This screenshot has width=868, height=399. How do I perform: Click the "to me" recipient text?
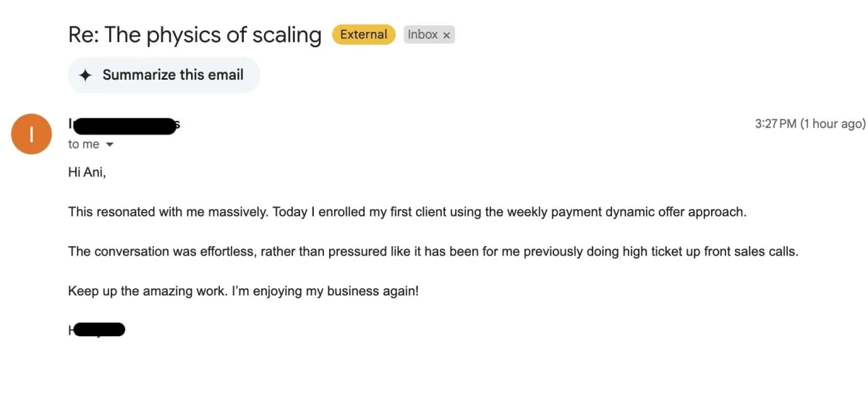(84, 145)
